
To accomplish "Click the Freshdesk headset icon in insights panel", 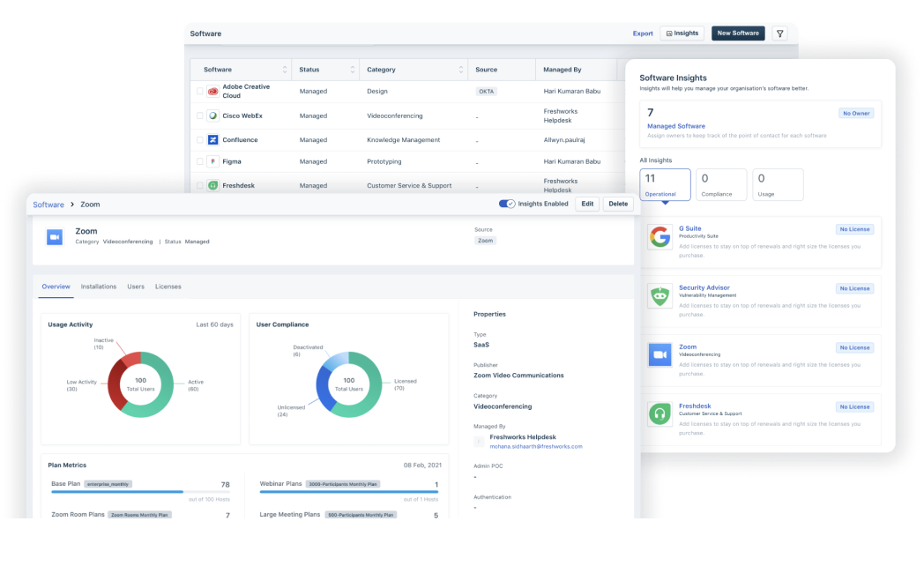I will [659, 413].
